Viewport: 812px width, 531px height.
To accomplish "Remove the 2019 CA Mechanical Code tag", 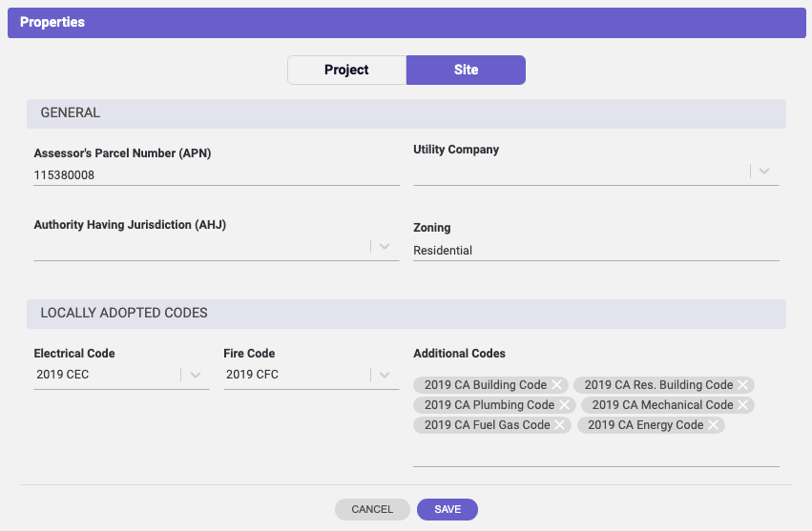I will coord(742,405).
